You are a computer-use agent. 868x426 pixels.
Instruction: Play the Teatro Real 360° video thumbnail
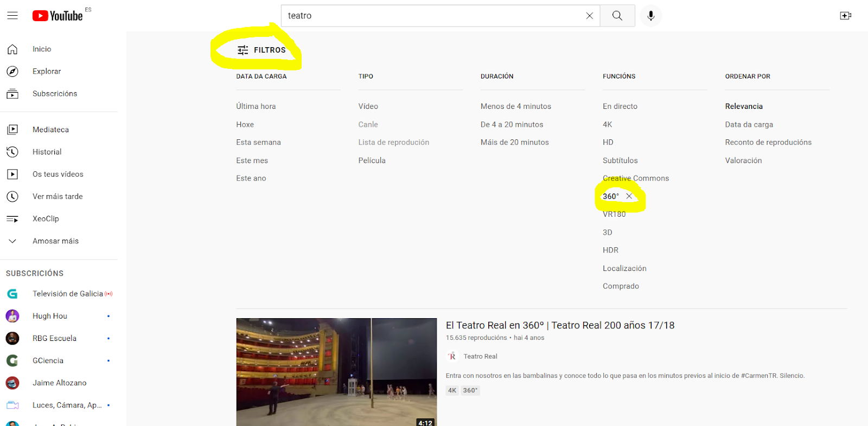[336, 372]
